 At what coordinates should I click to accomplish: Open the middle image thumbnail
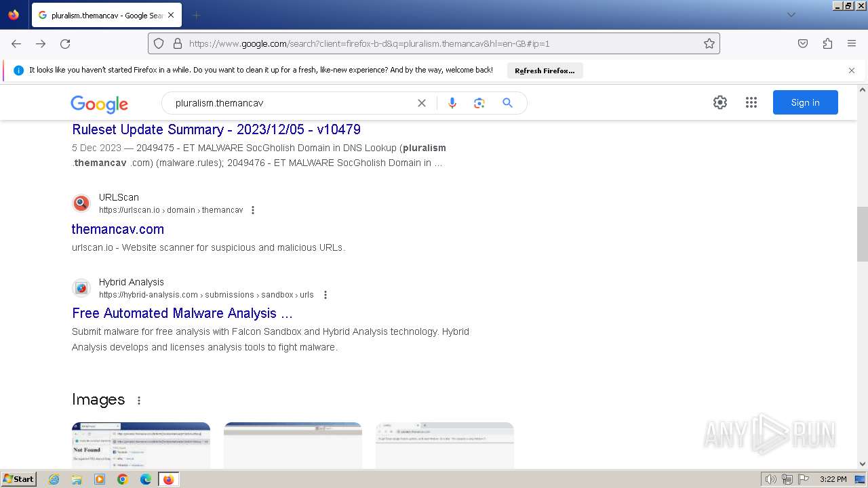(x=293, y=445)
